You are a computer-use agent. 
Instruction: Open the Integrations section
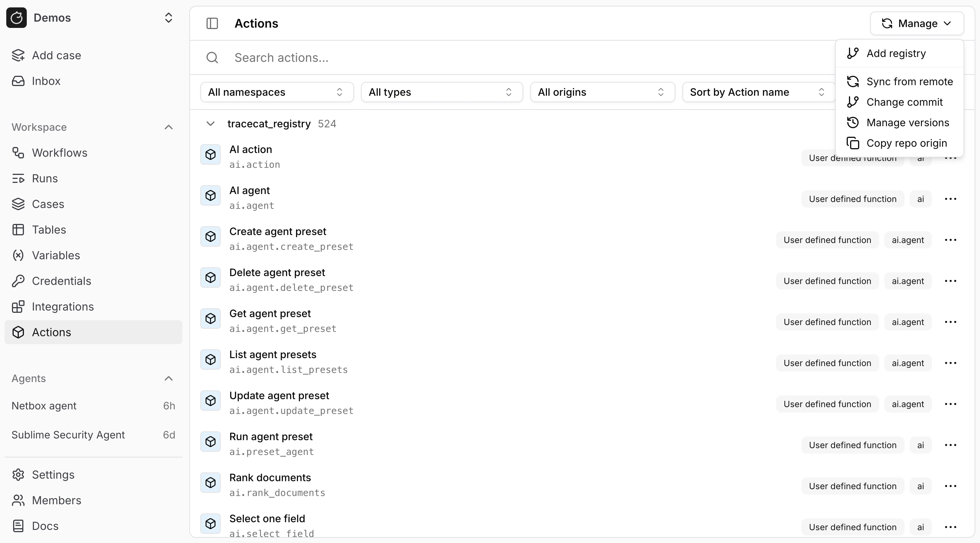pyautogui.click(x=63, y=307)
